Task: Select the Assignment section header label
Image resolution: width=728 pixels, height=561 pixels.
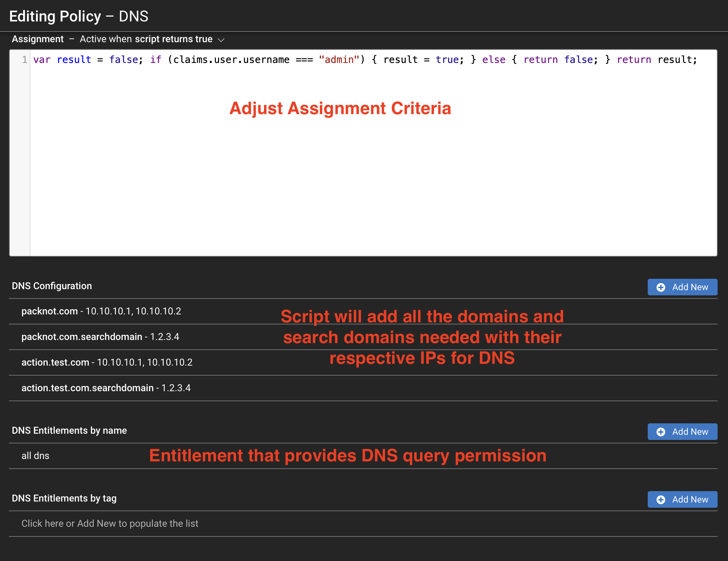Action: click(x=38, y=39)
